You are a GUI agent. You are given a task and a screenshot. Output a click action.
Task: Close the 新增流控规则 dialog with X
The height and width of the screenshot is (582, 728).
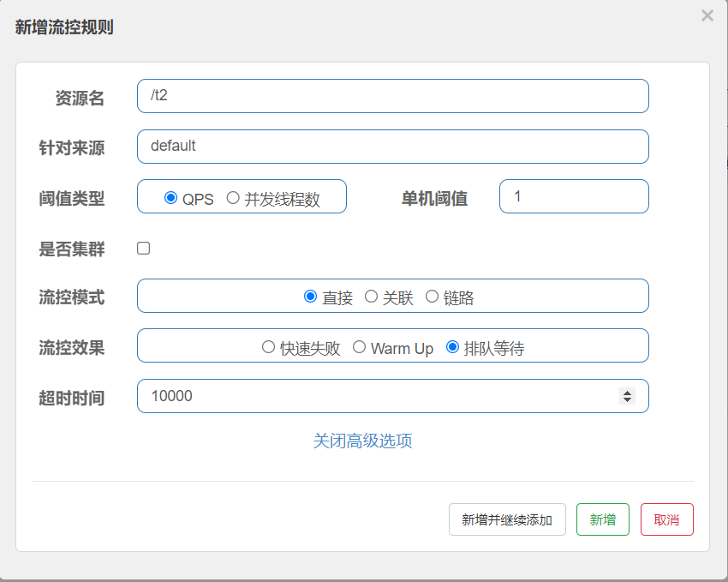[x=707, y=15]
